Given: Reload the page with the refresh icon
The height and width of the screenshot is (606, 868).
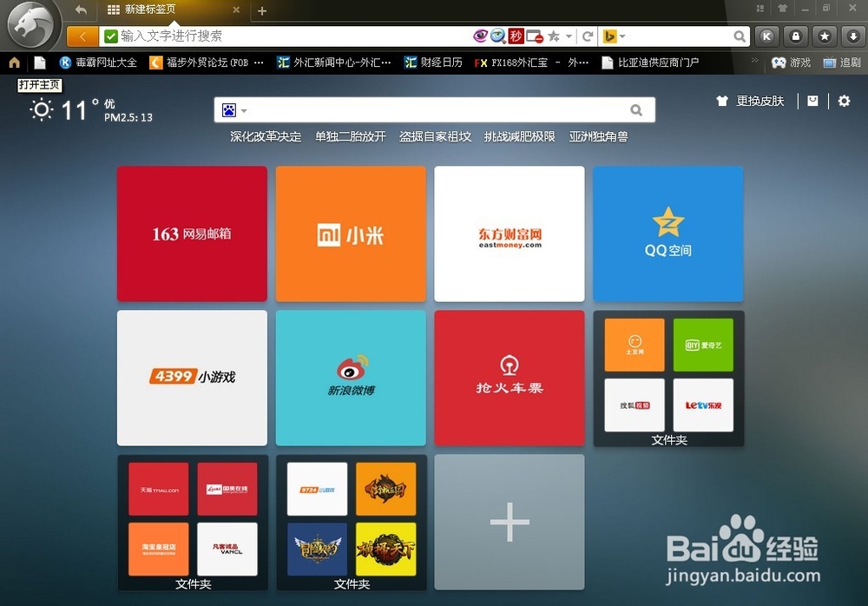Looking at the screenshot, I should pos(588,36).
